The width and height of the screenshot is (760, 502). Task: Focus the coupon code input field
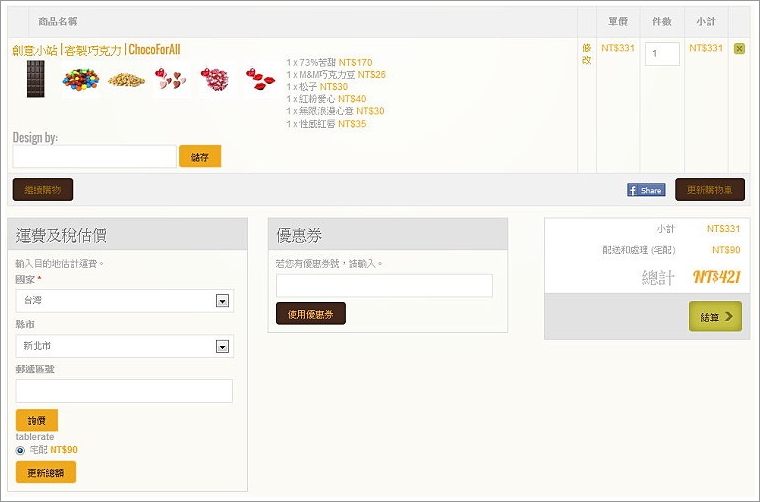click(x=384, y=286)
